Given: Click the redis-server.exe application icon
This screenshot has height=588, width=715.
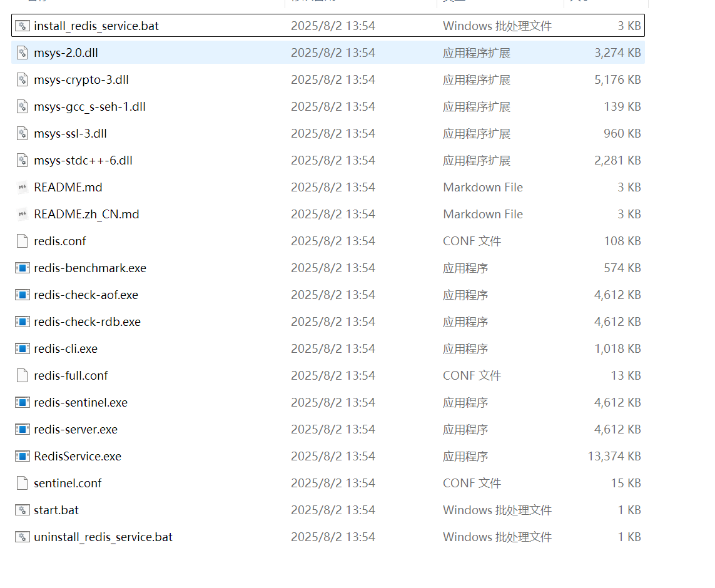Looking at the screenshot, I should 21,429.
